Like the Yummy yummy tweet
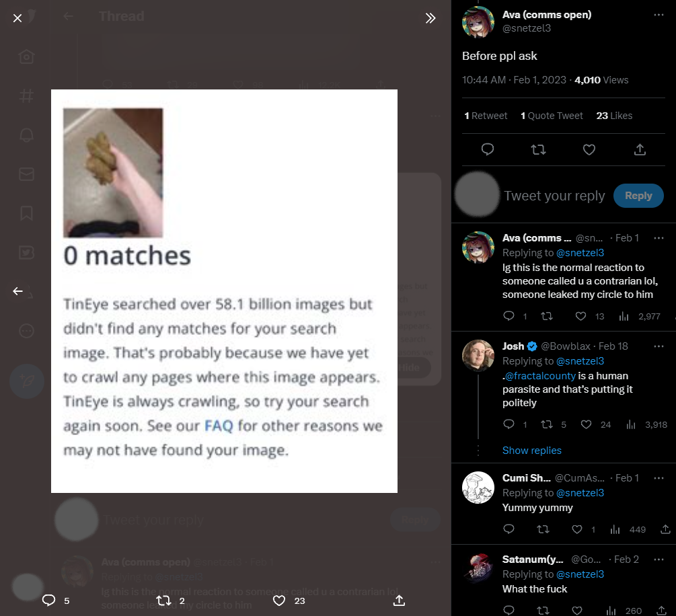The width and height of the screenshot is (676, 616). 577,529
